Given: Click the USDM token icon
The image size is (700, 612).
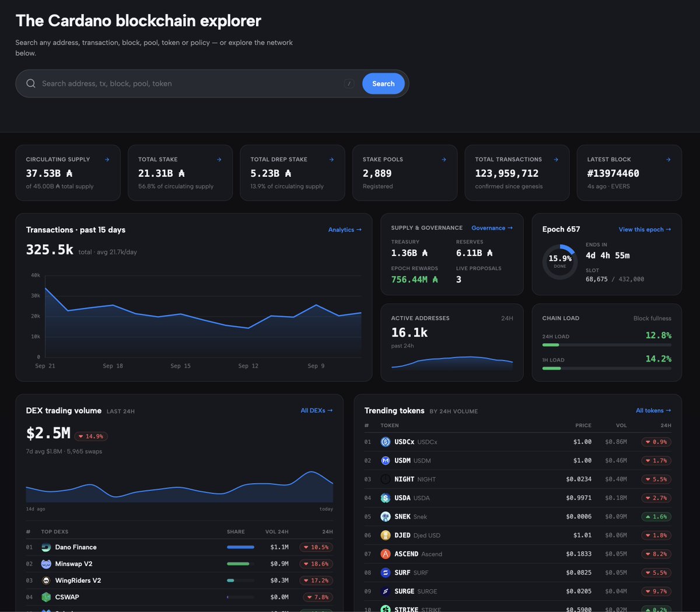Looking at the screenshot, I should pos(386,461).
